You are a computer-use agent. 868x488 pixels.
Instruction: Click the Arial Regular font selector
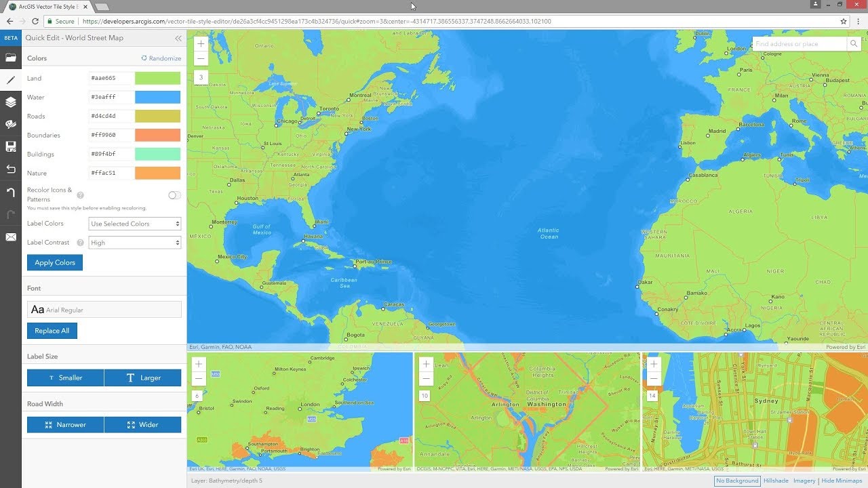click(x=104, y=310)
